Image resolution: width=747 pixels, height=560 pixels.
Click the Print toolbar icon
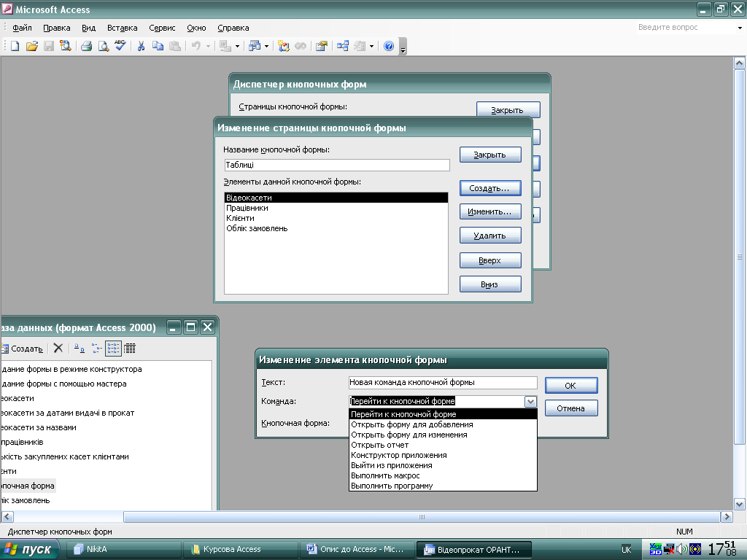pos(86,46)
